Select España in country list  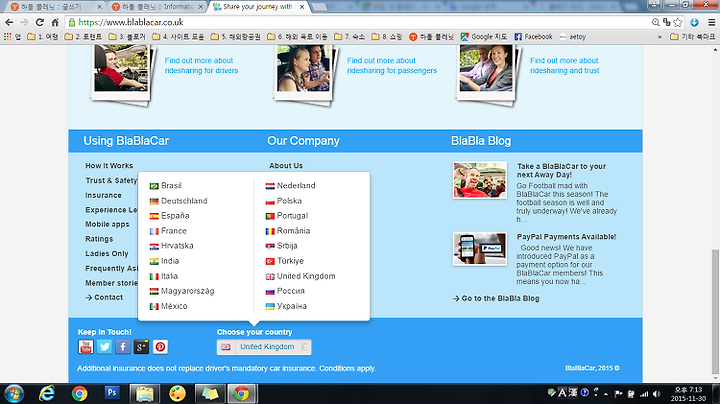(x=169, y=216)
